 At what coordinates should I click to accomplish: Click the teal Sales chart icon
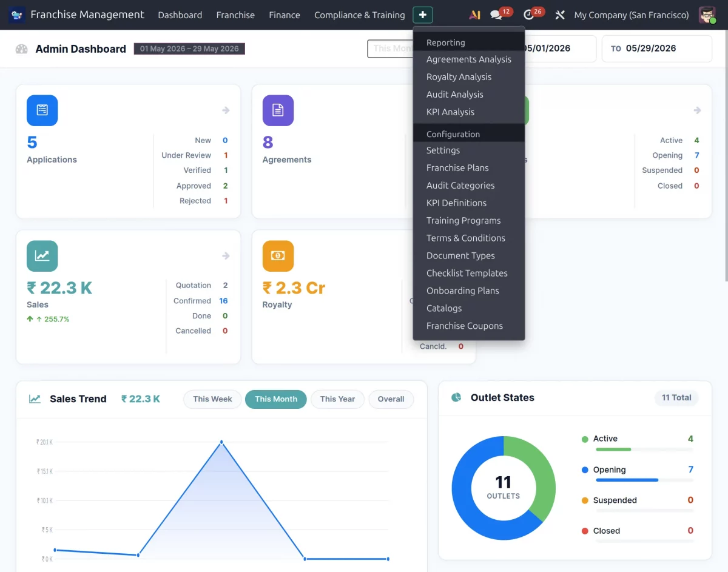click(42, 256)
